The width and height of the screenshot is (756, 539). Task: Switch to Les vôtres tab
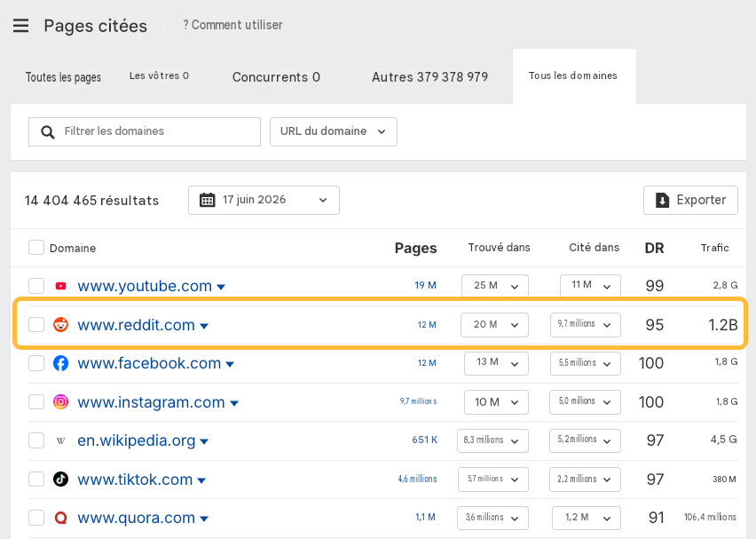pos(159,75)
